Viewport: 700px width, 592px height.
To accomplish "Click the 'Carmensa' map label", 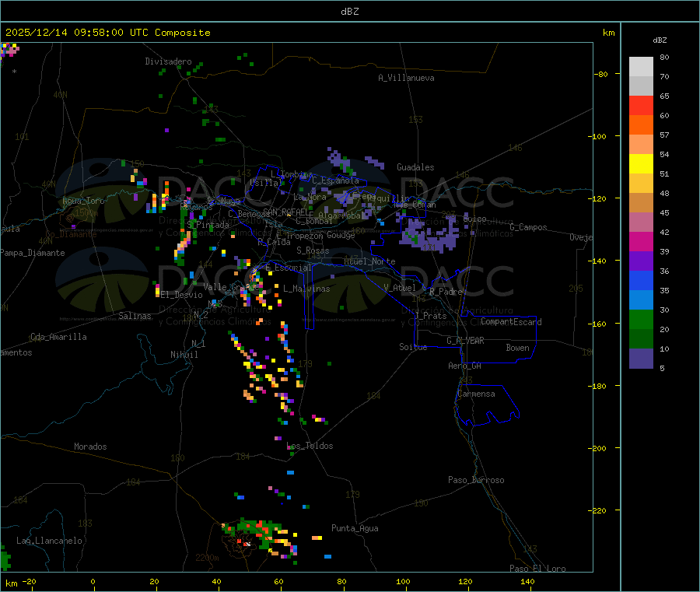I will [476, 394].
